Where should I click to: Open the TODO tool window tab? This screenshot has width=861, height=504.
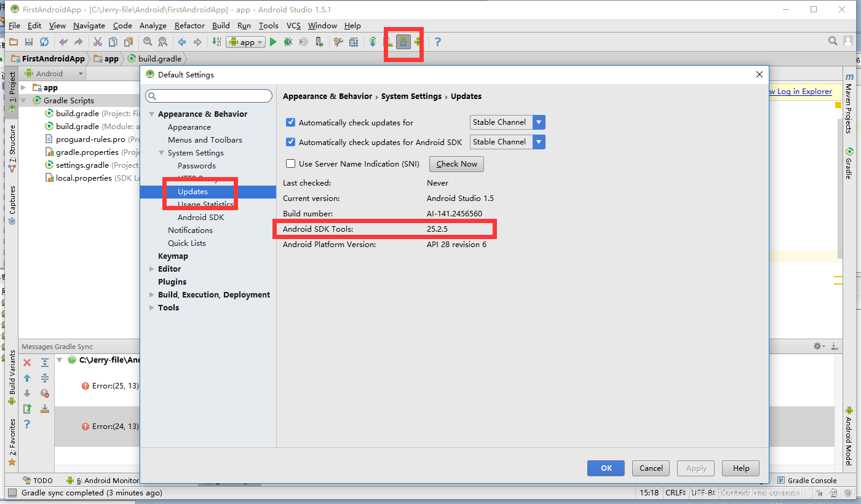pos(38,481)
